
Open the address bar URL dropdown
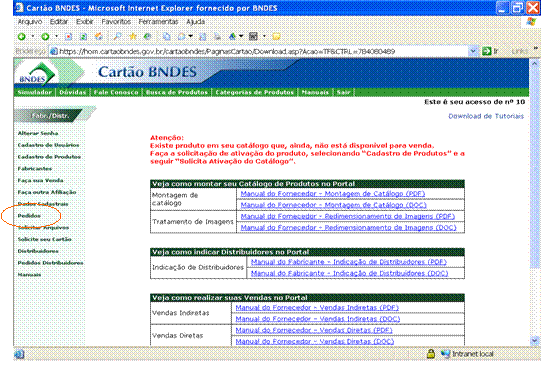pos(473,51)
